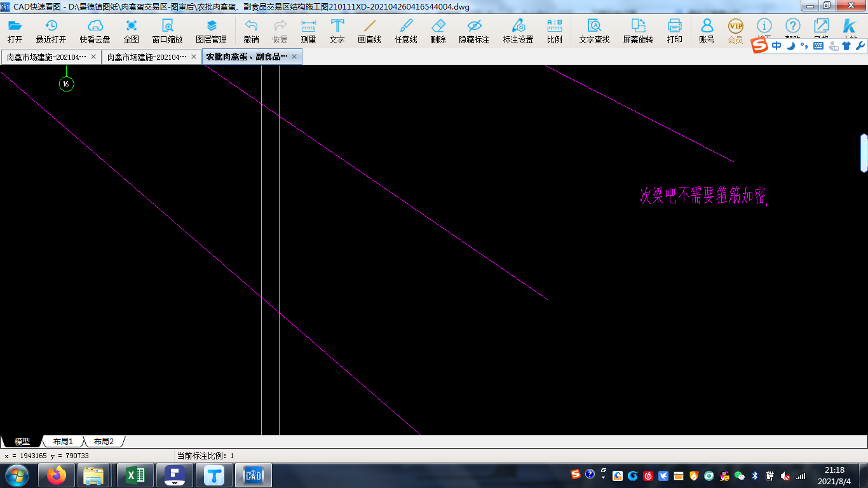
Task: Open 图层管理 layer manager
Action: 211,31
